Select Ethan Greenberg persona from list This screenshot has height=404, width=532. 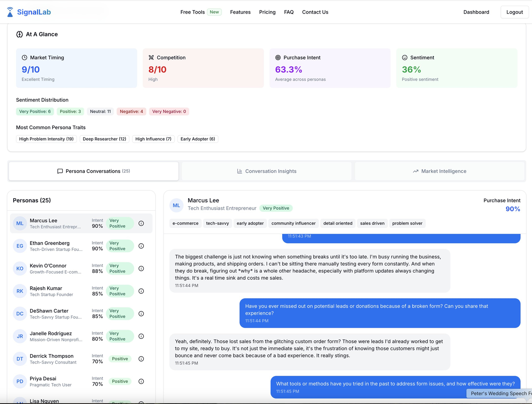pyautogui.click(x=50, y=246)
